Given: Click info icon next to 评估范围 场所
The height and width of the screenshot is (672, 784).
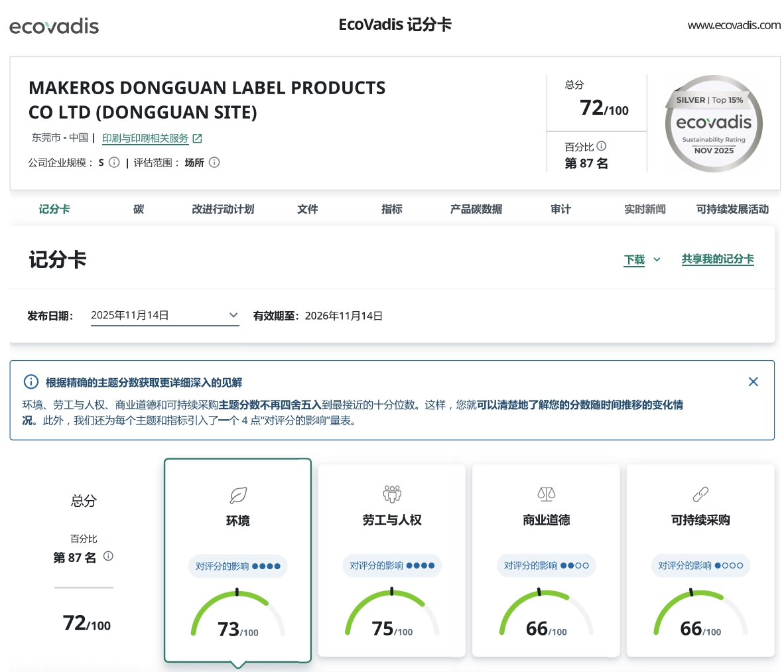Looking at the screenshot, I should tap(214, 163).
